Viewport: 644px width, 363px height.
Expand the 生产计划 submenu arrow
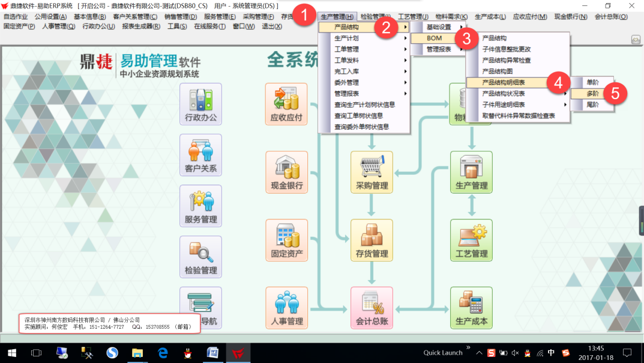click(405, 38)
